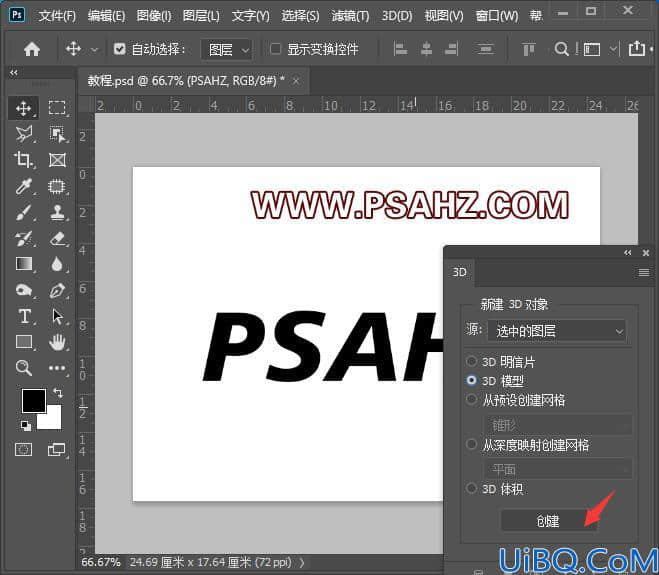Select the Rectangular Marquee tool
Viewport: 659px width, 575px height.
click(57, 108)
